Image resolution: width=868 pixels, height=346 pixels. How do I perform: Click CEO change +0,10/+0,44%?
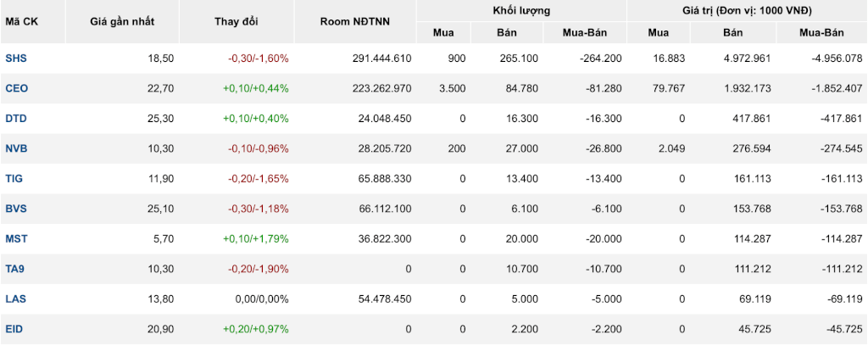point(256,88)
